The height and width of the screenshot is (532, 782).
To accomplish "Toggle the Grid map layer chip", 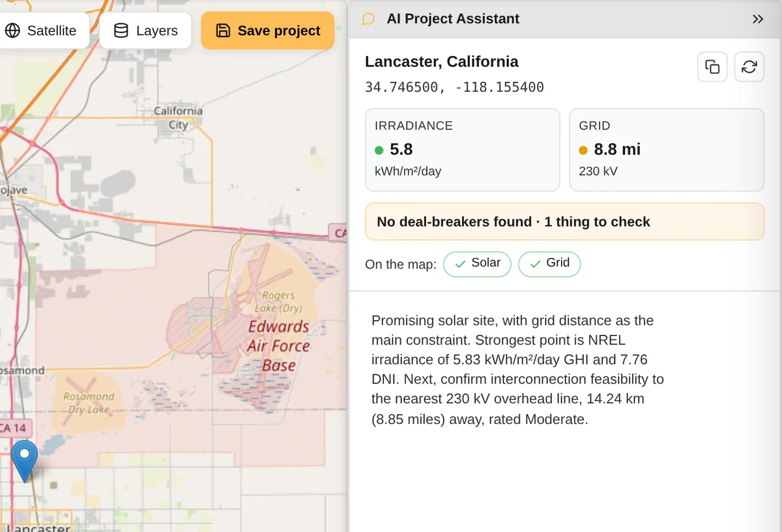I will point(549,264).
